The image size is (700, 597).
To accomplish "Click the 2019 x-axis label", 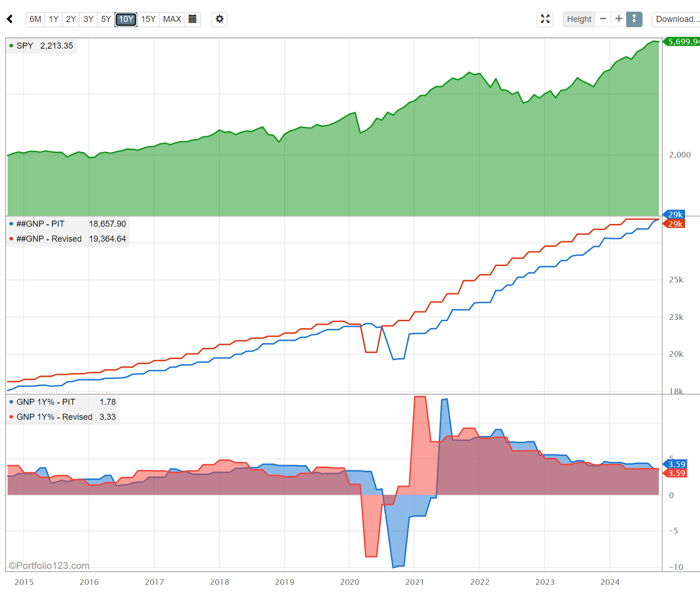I will click(x=285, y=582).
